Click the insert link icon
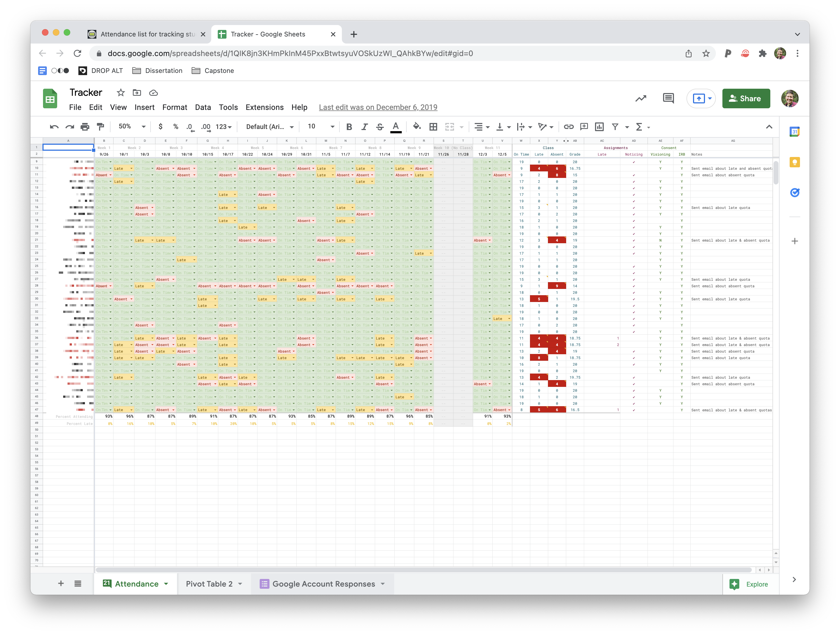The width and height of the screenshot is (840, 635). tap(568, 127)
